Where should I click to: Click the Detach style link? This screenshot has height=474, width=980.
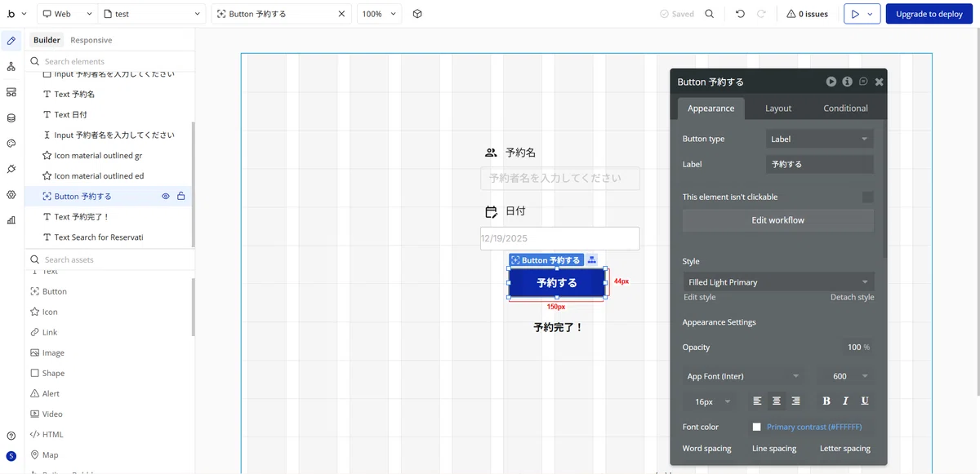click(852, 297)
